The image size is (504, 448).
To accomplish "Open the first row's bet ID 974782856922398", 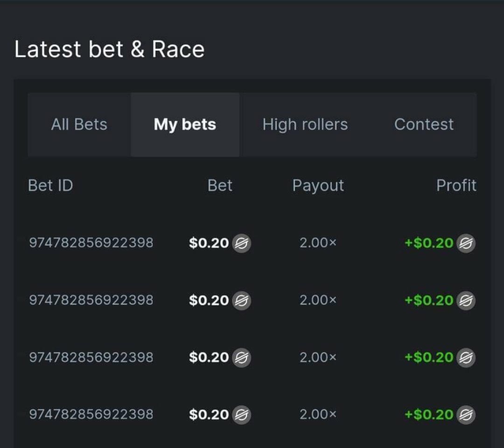I will click(x=91, y=243).
